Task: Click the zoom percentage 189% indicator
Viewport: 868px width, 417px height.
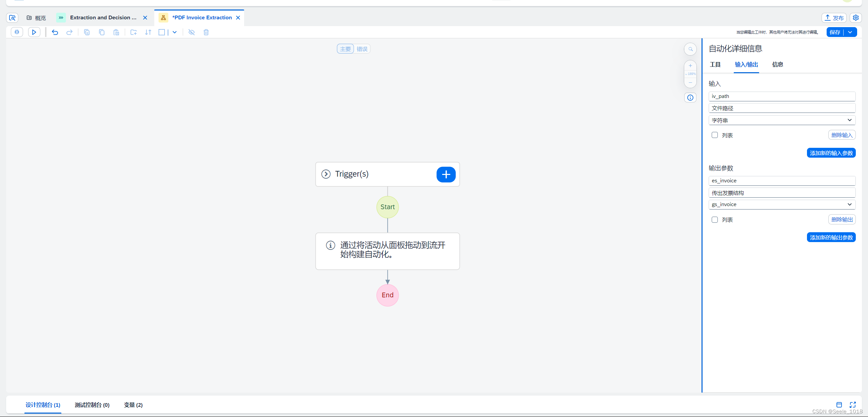Action: [x=691, y=74]
